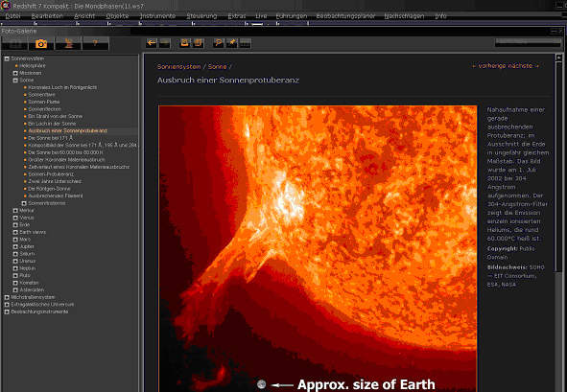Open the question mark help tab
The height and width of the screenshot is (392, 567).
tap(95, 44)
